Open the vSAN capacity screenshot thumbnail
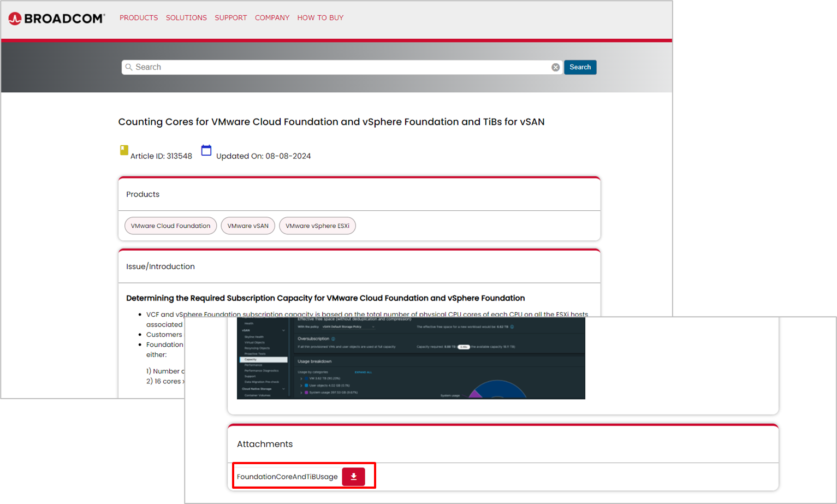 pos(411,358)
